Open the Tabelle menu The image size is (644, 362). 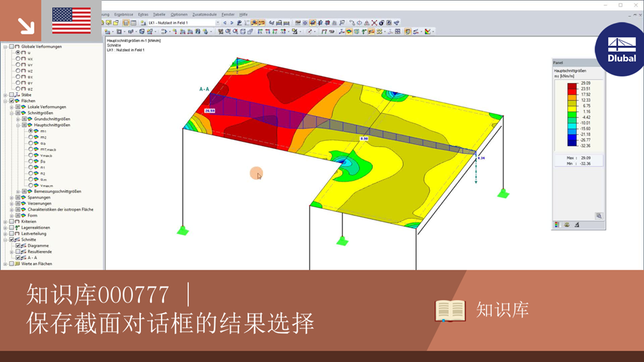(159, 14)
